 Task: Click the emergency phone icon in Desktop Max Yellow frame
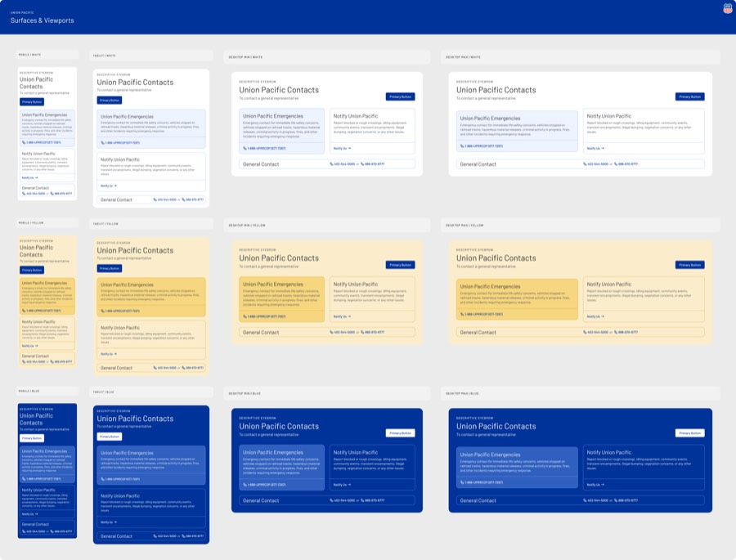(462, 314)
